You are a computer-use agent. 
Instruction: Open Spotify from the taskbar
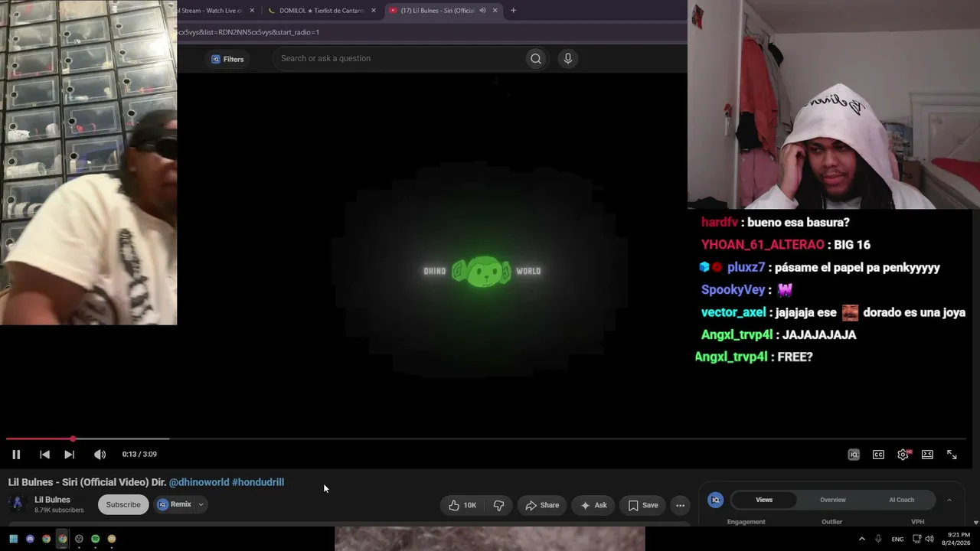click(95, 539)
